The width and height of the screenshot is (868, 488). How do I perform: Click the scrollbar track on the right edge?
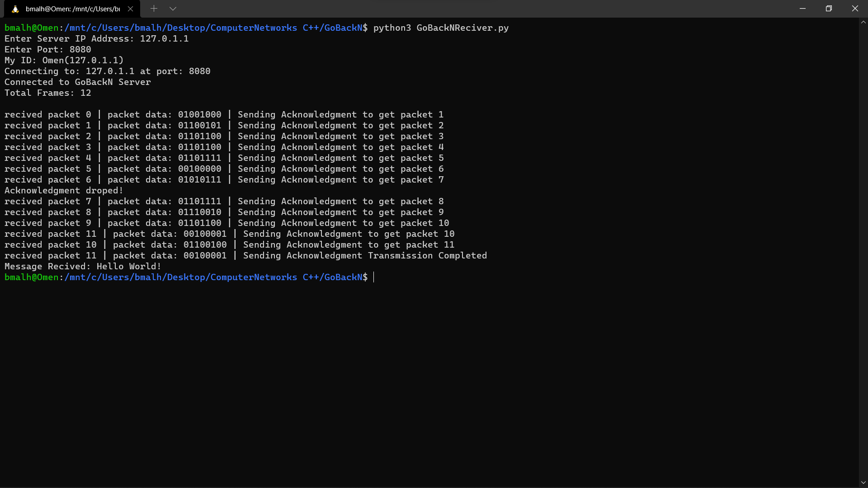coord(863,249)
